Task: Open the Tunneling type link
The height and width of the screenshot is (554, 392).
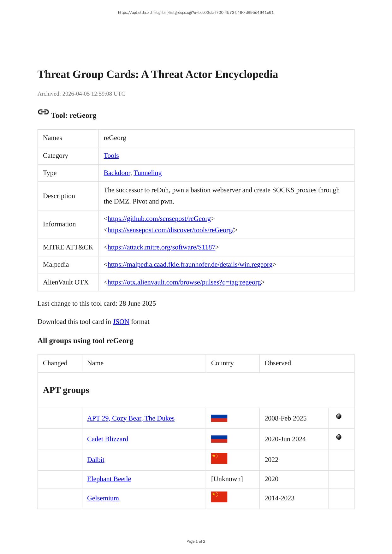Action: point(147,173)
